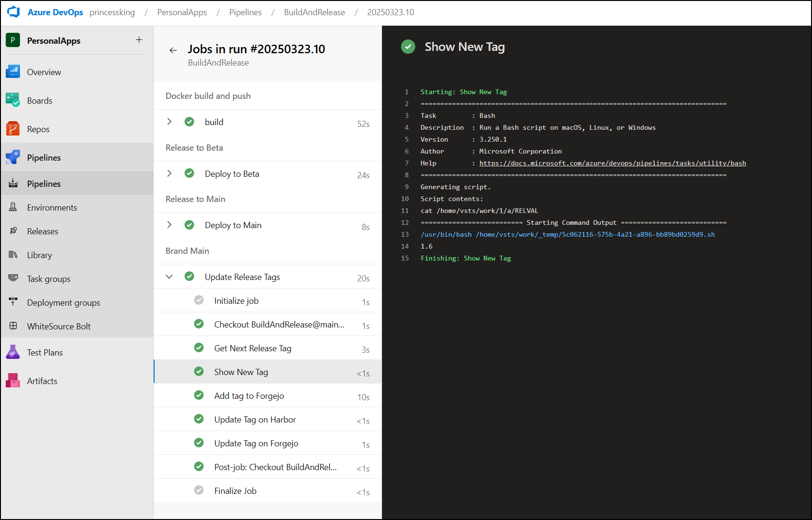The height and width of the screenshot is (520, 812).
Task: Click the BuildAndRelease breadcrumb link
Action: (x=314, y=12)
